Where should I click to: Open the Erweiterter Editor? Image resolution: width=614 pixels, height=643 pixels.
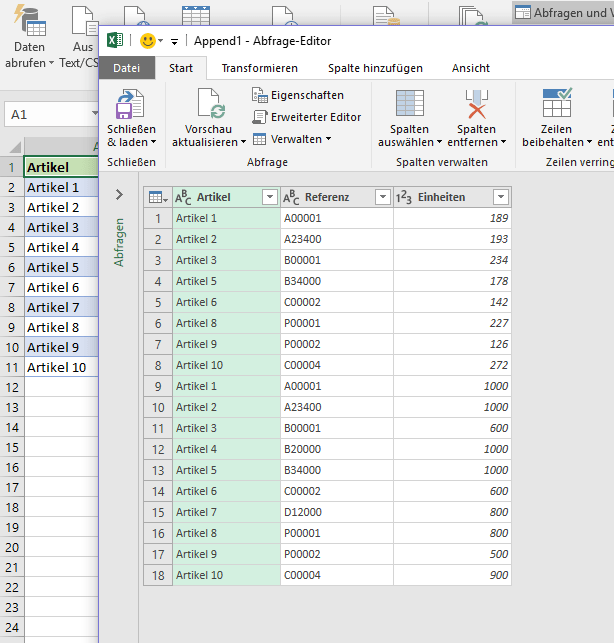tap(306, 117)
